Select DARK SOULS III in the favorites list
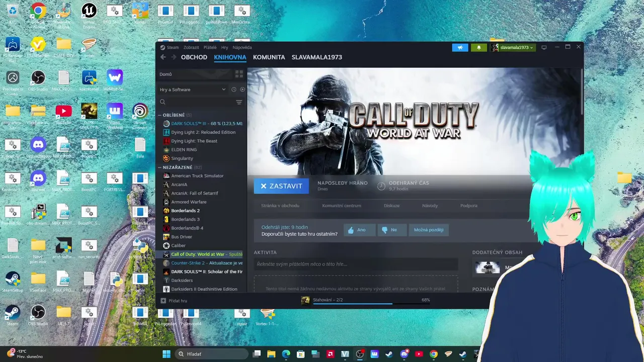 coord(202,124)
